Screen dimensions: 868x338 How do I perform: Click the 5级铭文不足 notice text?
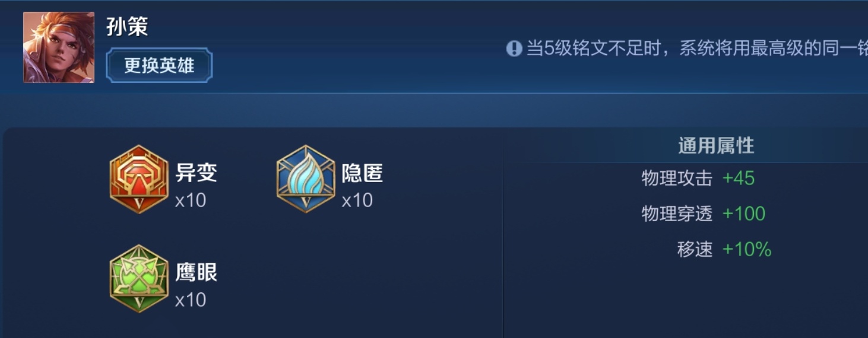697,49
